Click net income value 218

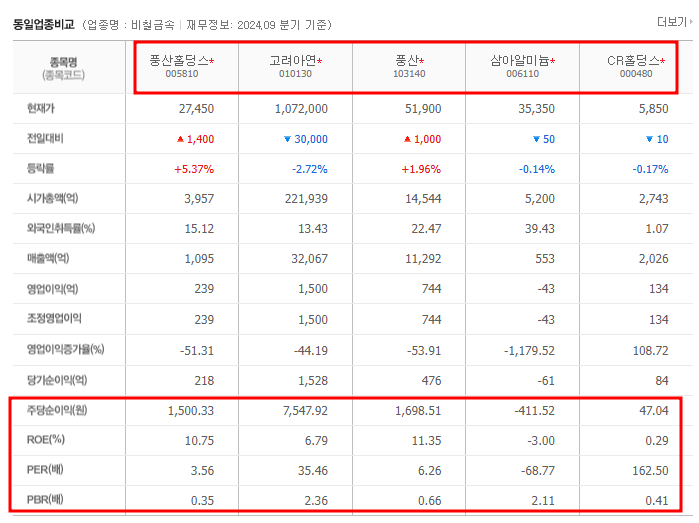tap(204, 381)
